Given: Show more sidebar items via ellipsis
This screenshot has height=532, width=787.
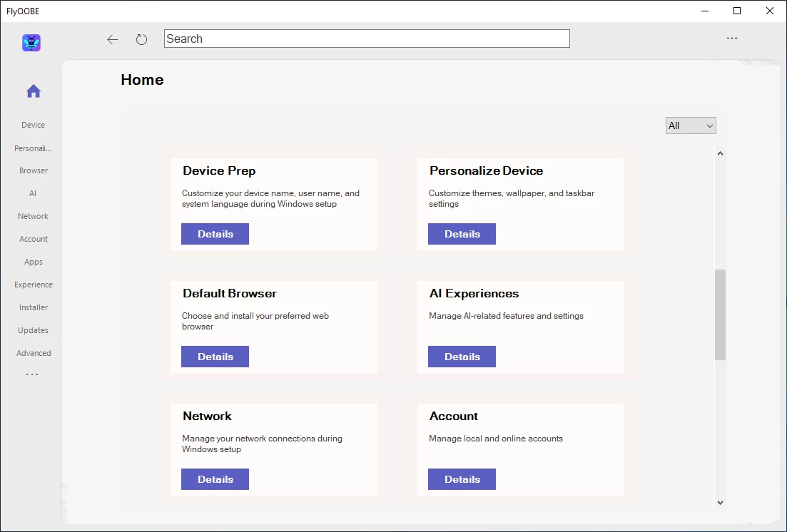Looking at the screenshot, I should click(x=32, y=374).
